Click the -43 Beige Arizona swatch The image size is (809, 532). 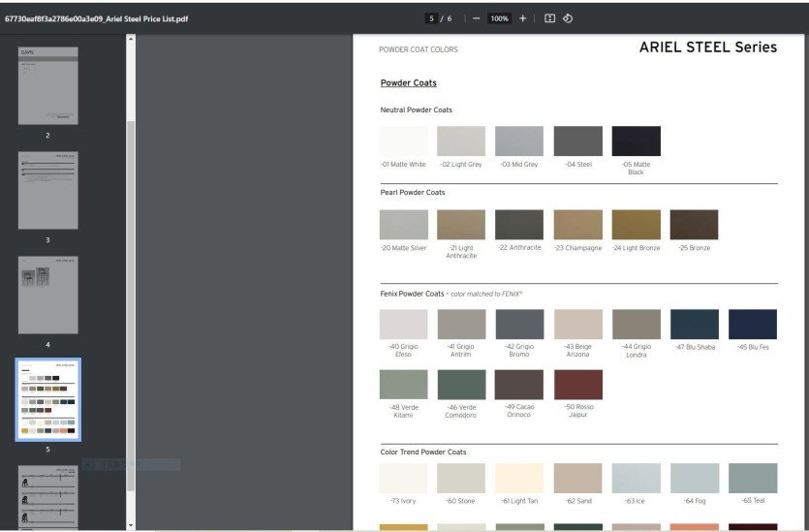[x=577, y=324]
